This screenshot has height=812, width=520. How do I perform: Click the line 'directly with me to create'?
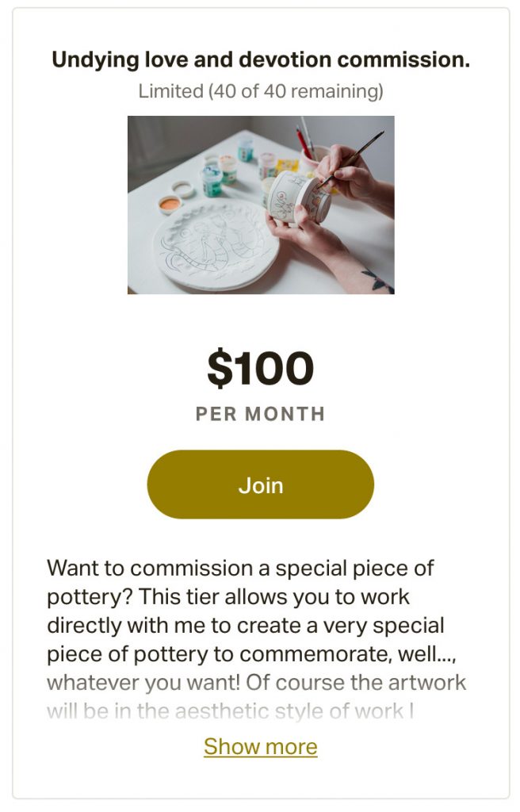pos(246,625)
